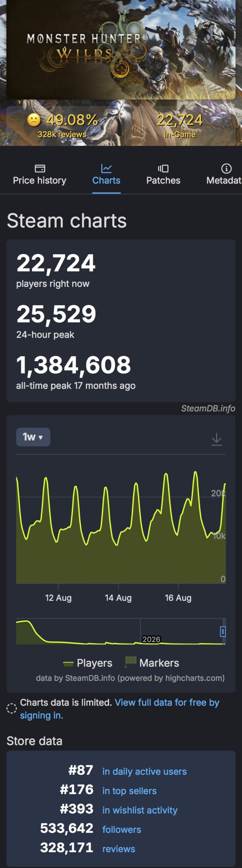Open 'in top sellers' link
The height and width of the screenshot is (868, 242).
(129, 791)
